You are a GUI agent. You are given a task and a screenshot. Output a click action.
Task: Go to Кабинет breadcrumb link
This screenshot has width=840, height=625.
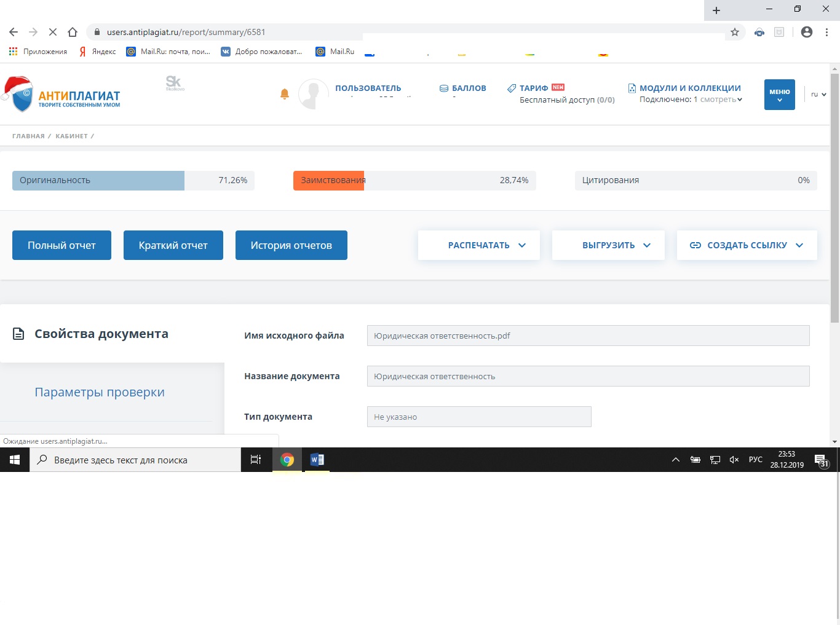tap(71, 136)
